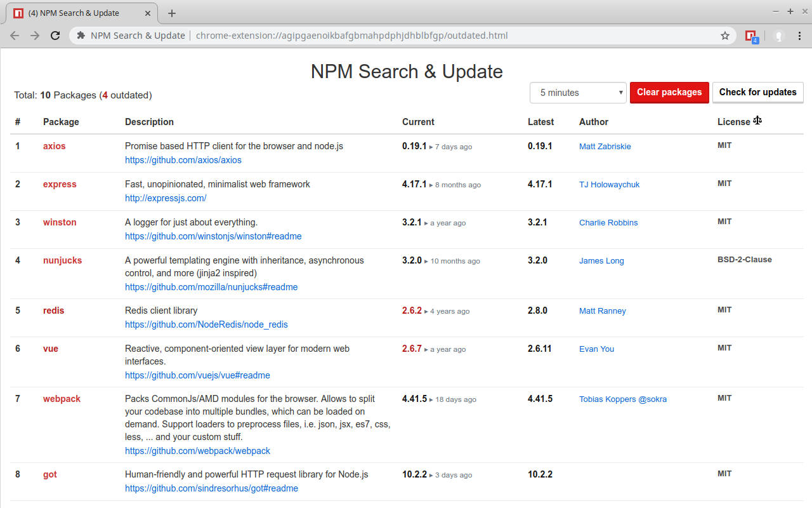Open the NPM extension toolbar icon
The height and width of the screenshot is (508, 812).
pos(752,36)
